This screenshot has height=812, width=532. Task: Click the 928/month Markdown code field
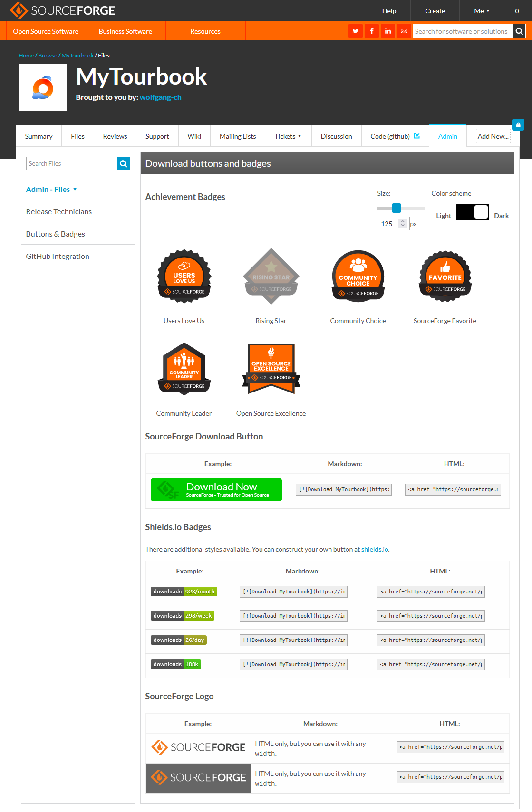[293, 592]
